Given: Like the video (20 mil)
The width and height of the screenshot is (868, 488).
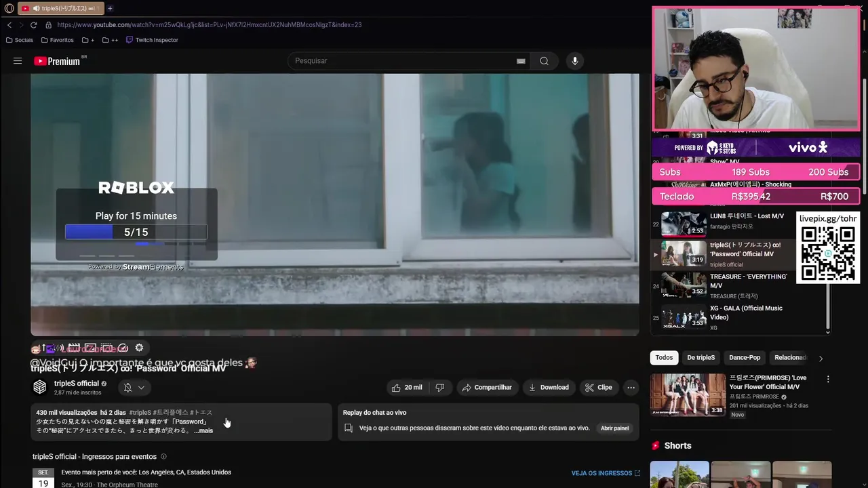Looking at the screenshot, I should coord(407,388).
